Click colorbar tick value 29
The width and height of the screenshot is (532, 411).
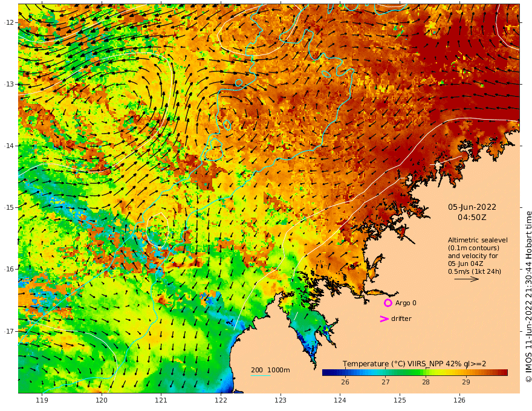[x=466, y=382]
